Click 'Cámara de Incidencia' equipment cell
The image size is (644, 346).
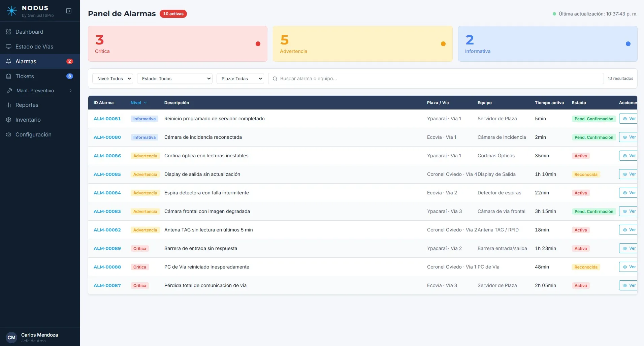tap(502, 137)
